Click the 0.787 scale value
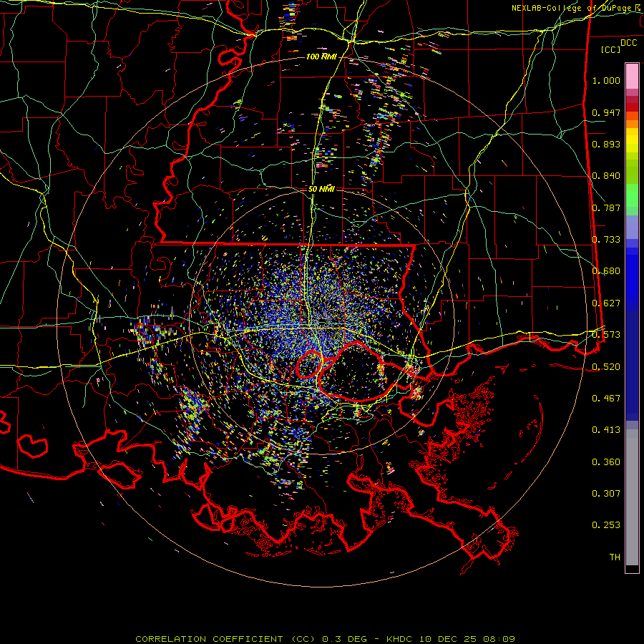The height and width of the screenshot is (644, 644). point(606,208)
